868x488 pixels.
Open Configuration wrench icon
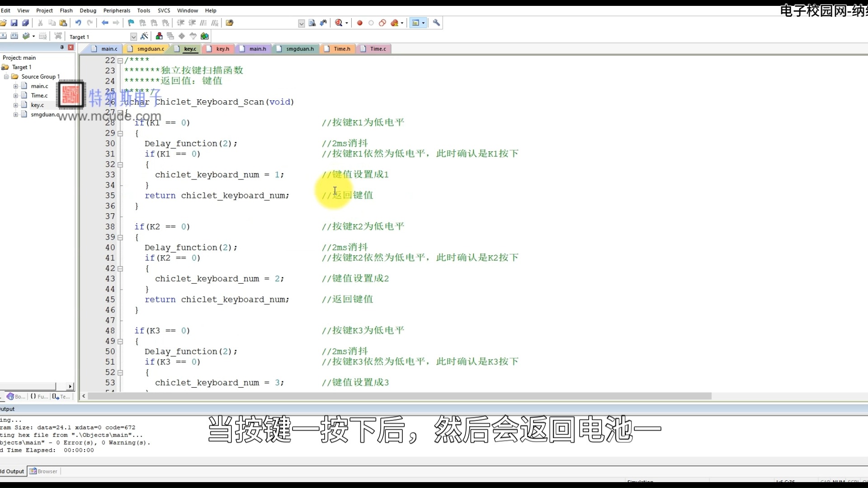[436, 23]
